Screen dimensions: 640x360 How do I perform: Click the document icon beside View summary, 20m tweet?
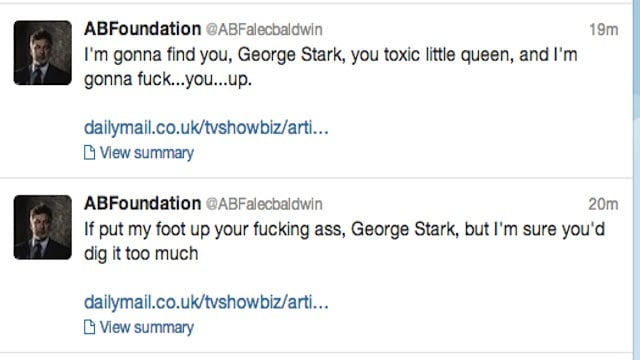[89, 327]
